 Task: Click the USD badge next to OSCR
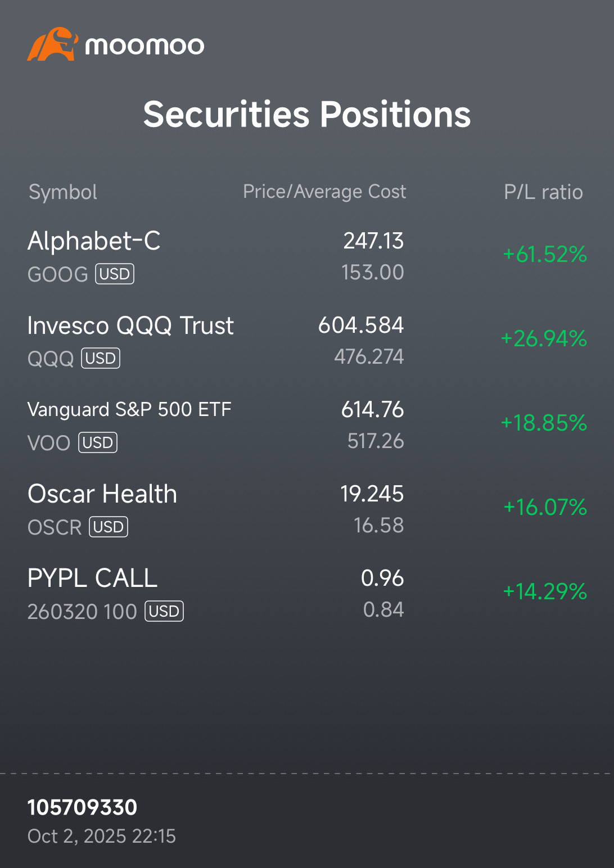pyautogui.click(x=109, y=527)
